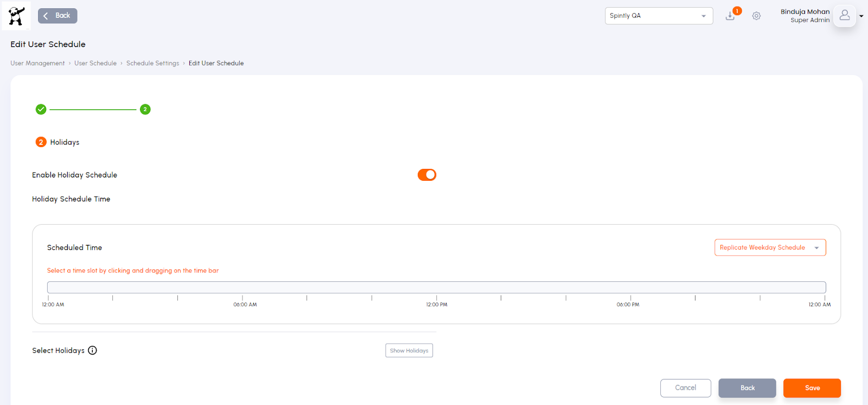Click the 06:00 PM timeline marker

pos(628,305)
